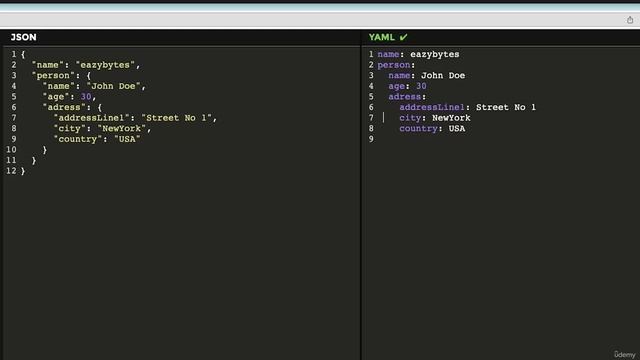Click "name" key in JSON line 4
This screenshot has height=360, width=640.
pyautogui.click(x=58, y=86)
